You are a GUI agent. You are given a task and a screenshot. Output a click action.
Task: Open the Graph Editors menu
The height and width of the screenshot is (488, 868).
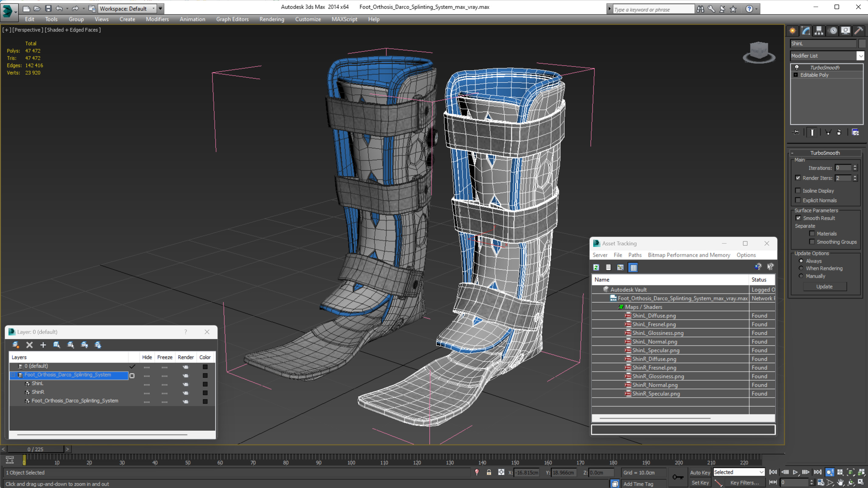[232, 19]
